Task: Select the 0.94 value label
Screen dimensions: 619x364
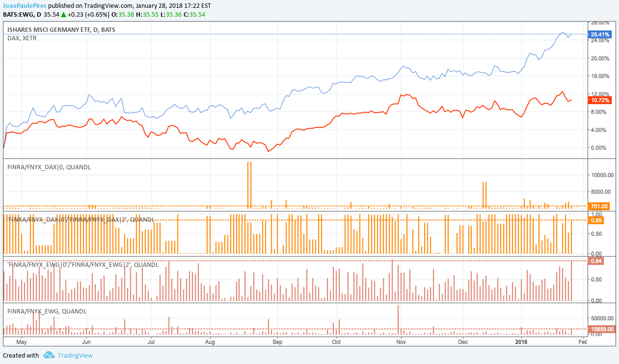Action: pos(595,261)
